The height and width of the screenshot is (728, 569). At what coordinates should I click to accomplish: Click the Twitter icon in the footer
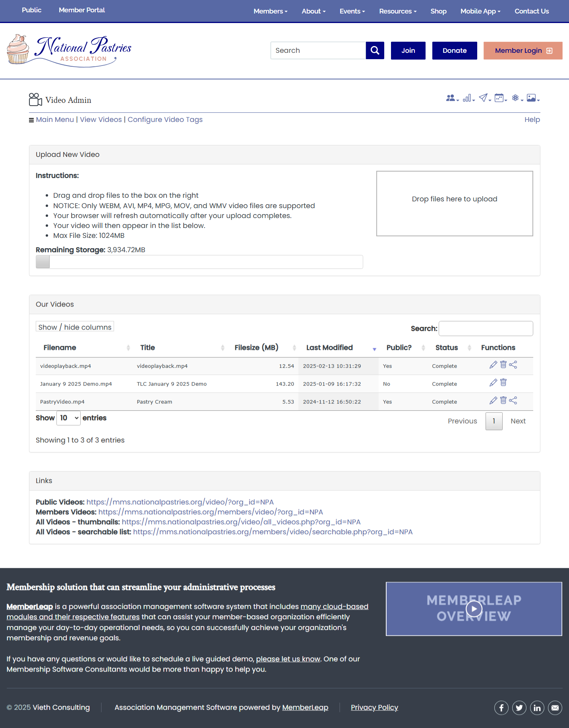(x=519, y=708)
